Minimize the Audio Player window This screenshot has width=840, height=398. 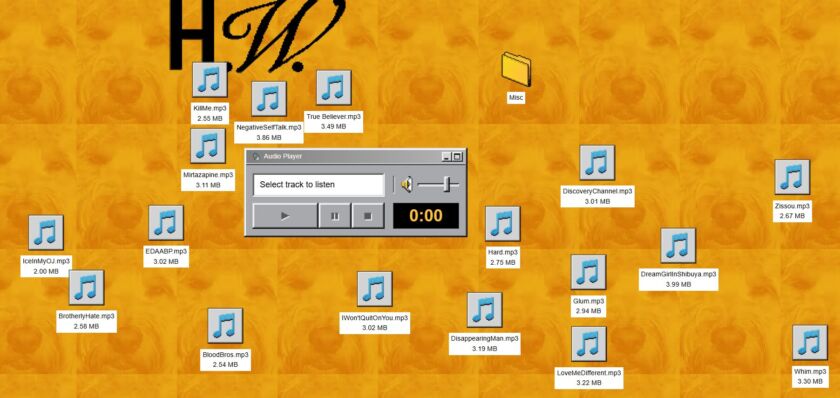point(446,156)
